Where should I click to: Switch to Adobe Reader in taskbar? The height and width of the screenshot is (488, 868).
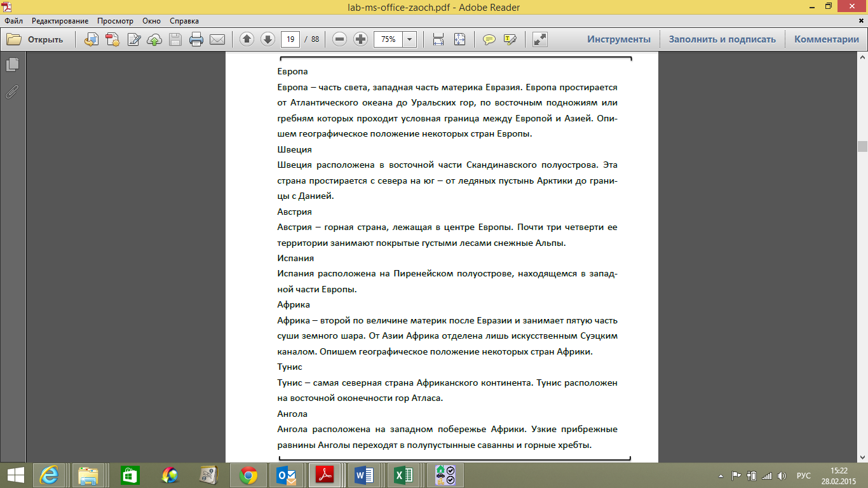tap(325, 475)
